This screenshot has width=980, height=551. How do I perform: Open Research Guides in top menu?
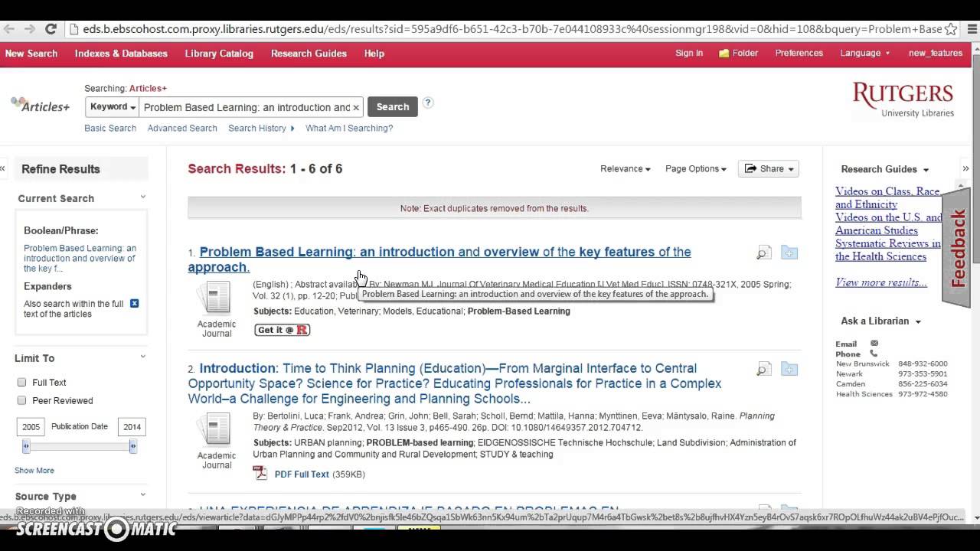309,53
